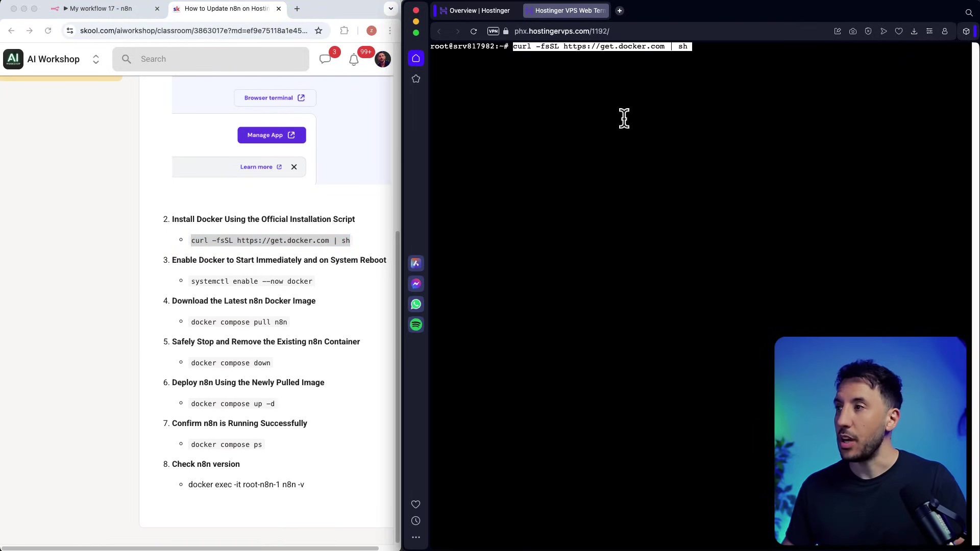This screenshot has height=551, width=980.
Task: Open Opera sidebar heart pinboards icon
Action: click(416, 504)
